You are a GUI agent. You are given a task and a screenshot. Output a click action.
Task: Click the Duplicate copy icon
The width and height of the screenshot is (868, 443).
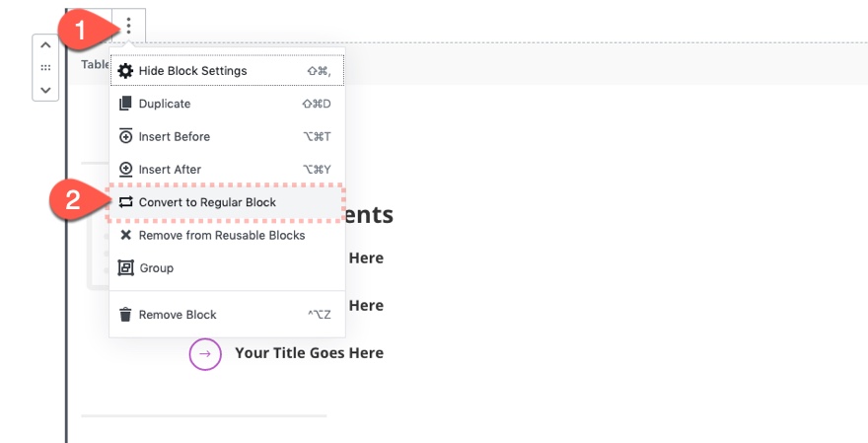(x=125, y=104)
